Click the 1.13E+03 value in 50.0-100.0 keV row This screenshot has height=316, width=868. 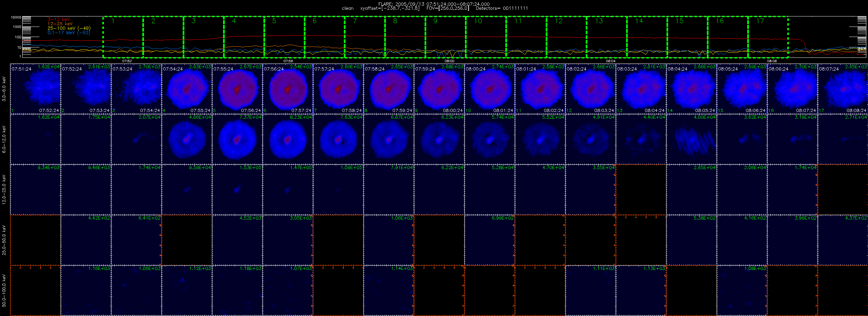pos(654,269)
